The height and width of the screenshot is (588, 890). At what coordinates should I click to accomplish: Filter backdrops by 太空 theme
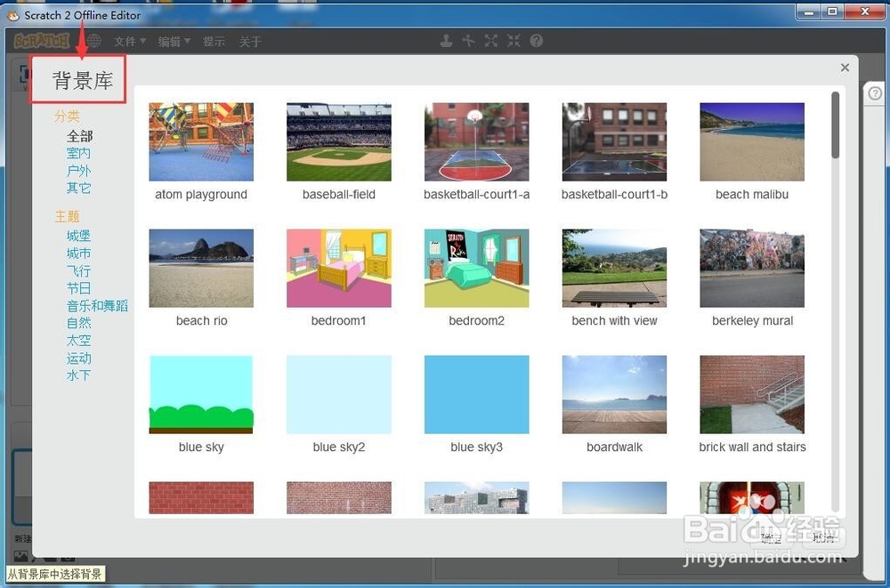[x=78, y=341]
